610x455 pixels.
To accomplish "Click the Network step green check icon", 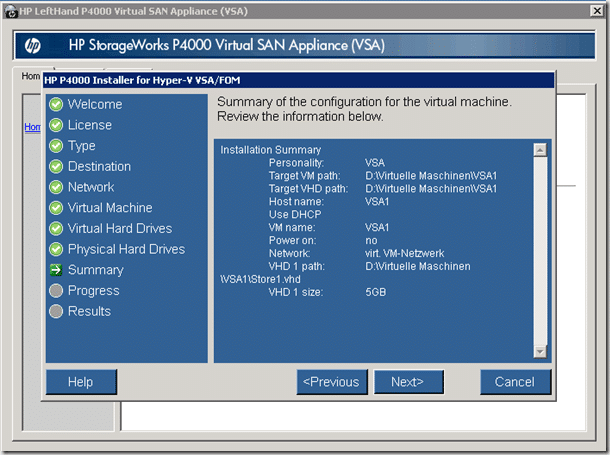I will click(56, 187).
